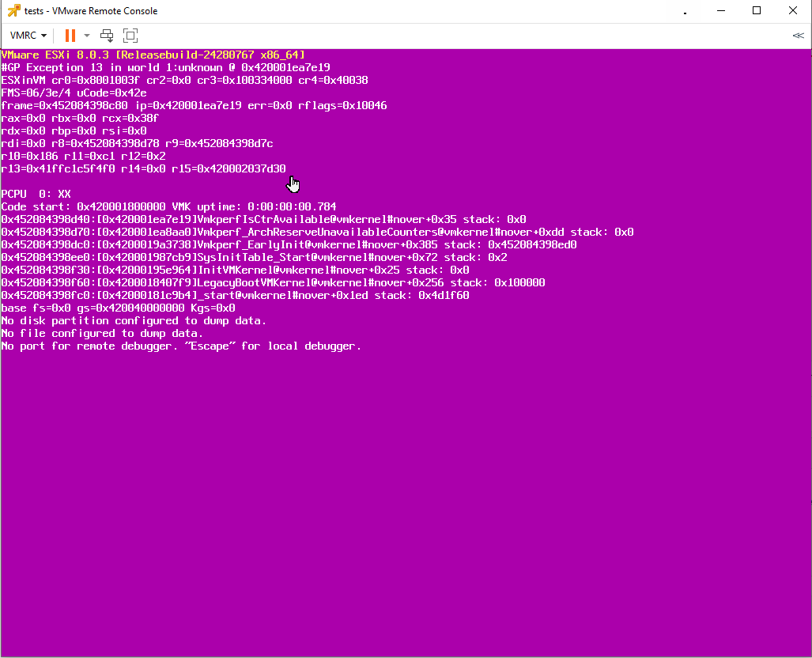This screenshot has width=812, height=658.
Task: Click the "frame=0x452084398c80" line
Action: (194, 106)
